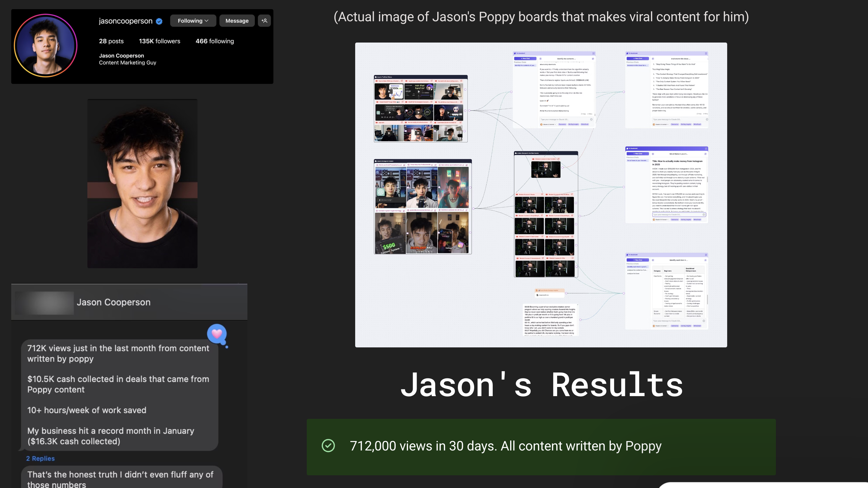868x488 pixels.
Task: Click the large portrait photo of Jason
Action: click(142, 183)
